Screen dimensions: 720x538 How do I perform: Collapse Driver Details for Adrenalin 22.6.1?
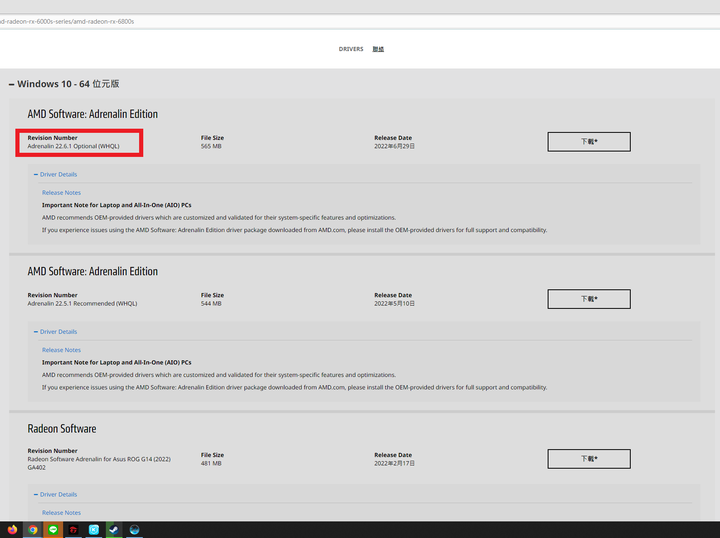(55, 174)
